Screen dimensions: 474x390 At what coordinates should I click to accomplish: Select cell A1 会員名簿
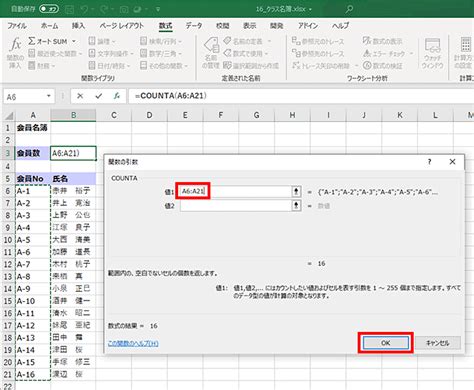point(33,128)
